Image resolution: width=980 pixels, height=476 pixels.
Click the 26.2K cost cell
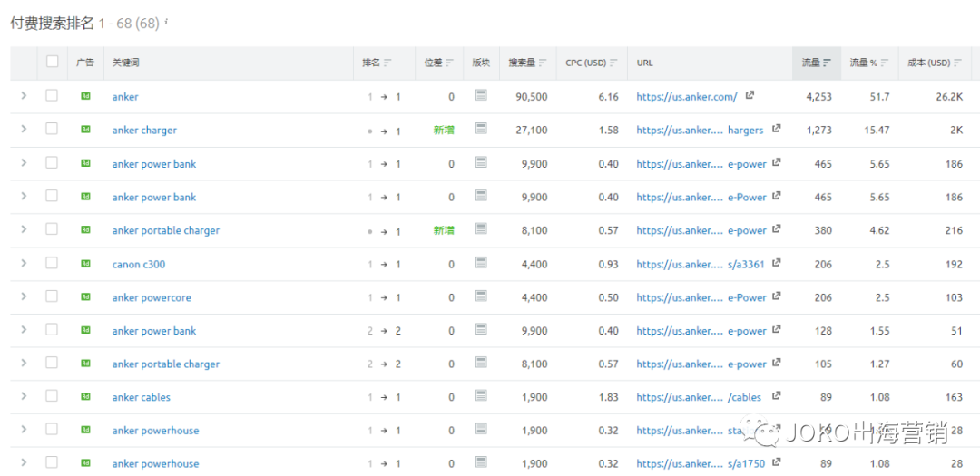click(x=948, y=97)
